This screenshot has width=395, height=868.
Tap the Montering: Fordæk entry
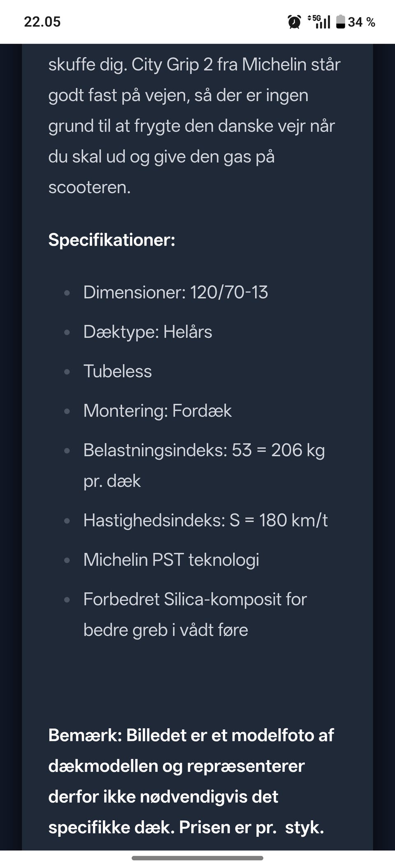click(x=158, y=411)
